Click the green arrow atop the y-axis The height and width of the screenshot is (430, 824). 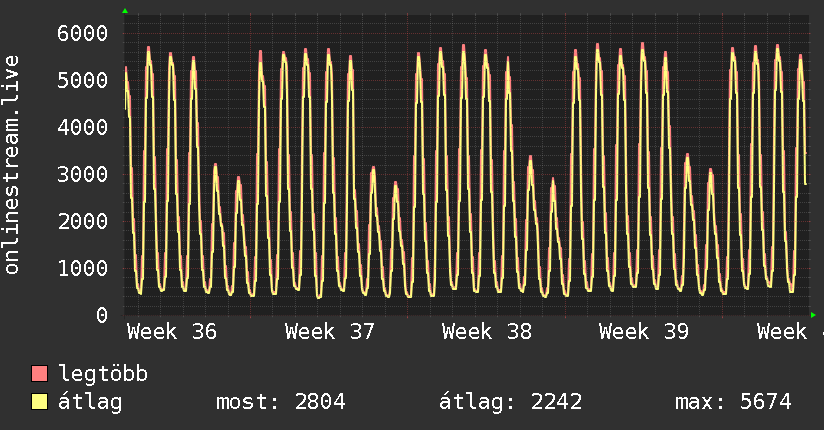(125, 11)
